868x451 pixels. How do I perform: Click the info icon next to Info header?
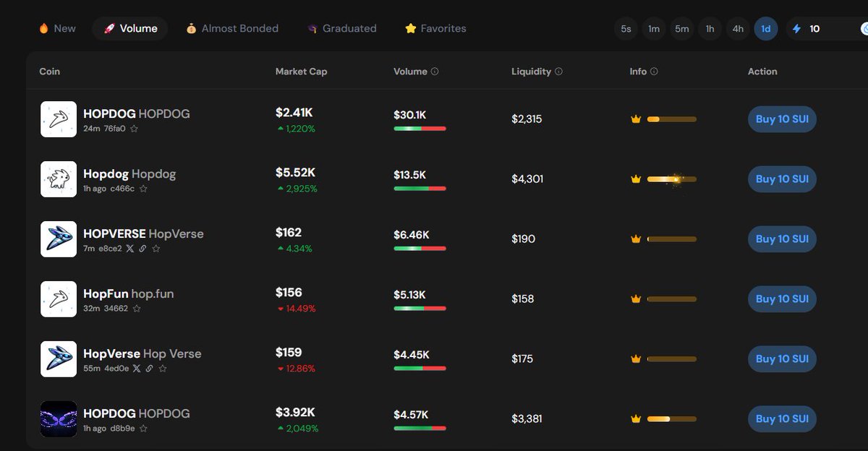[x=654, y=72]
